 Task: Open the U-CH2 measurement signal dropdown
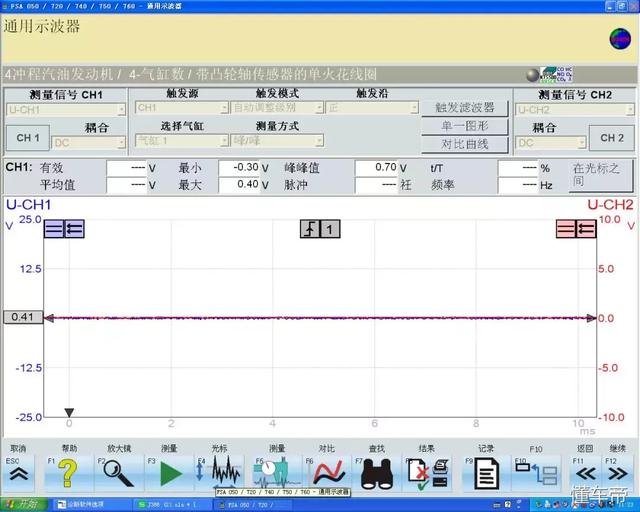(x=575, y=110)
